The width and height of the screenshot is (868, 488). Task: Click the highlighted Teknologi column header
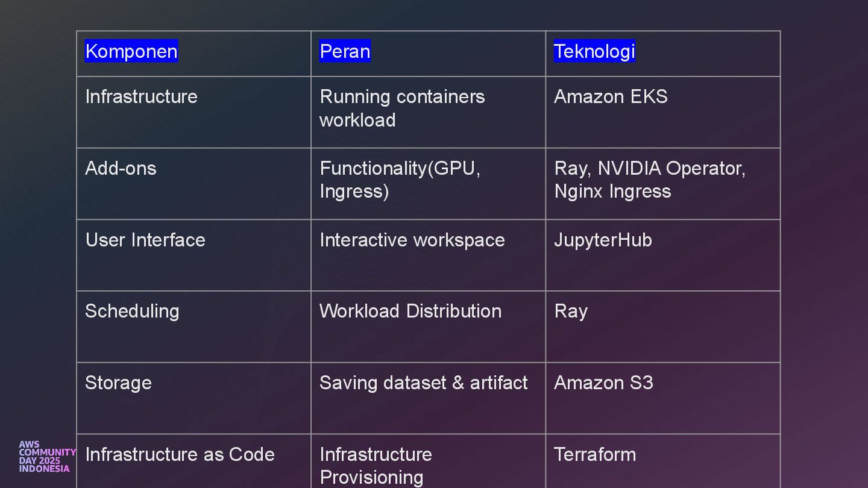(594, 51)
